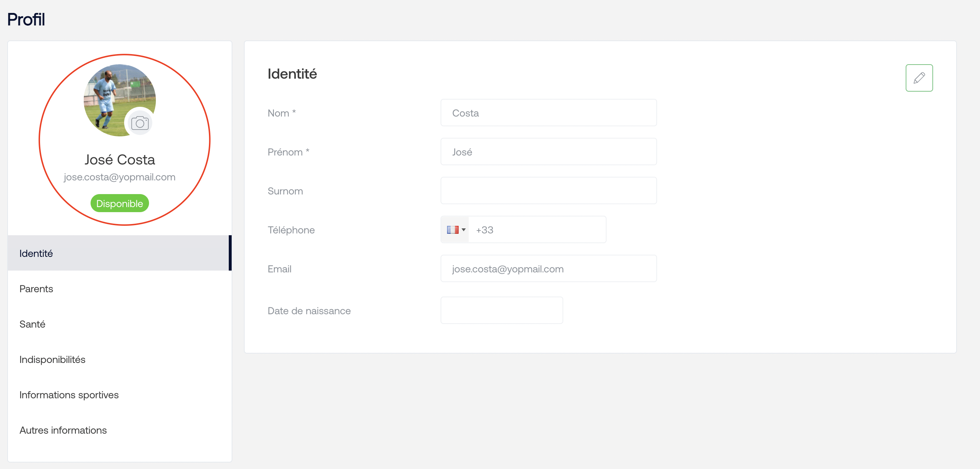Click the jose.costa@yopmail.com text under name
This screenshot has width=980, height=469.
(x=119, y=177)
